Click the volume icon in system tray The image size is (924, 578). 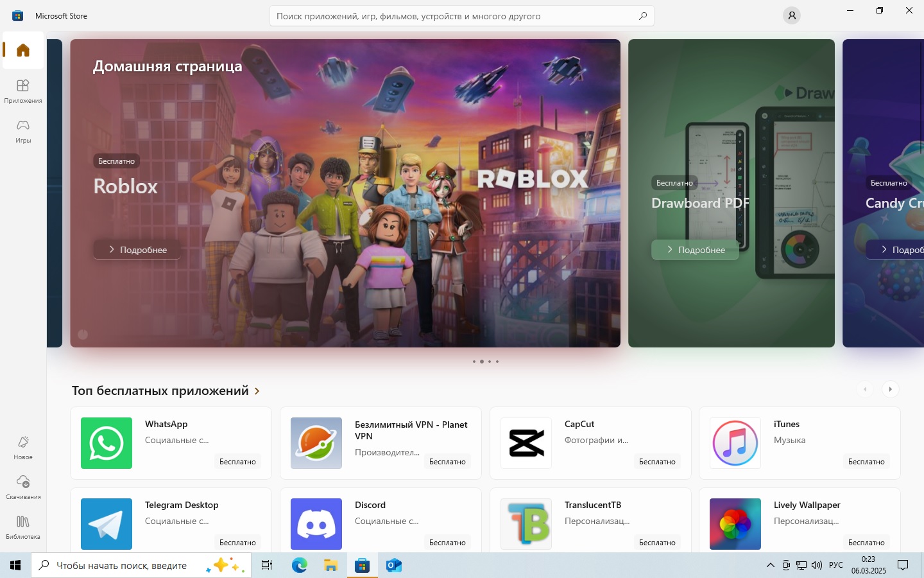click(817, 565)
